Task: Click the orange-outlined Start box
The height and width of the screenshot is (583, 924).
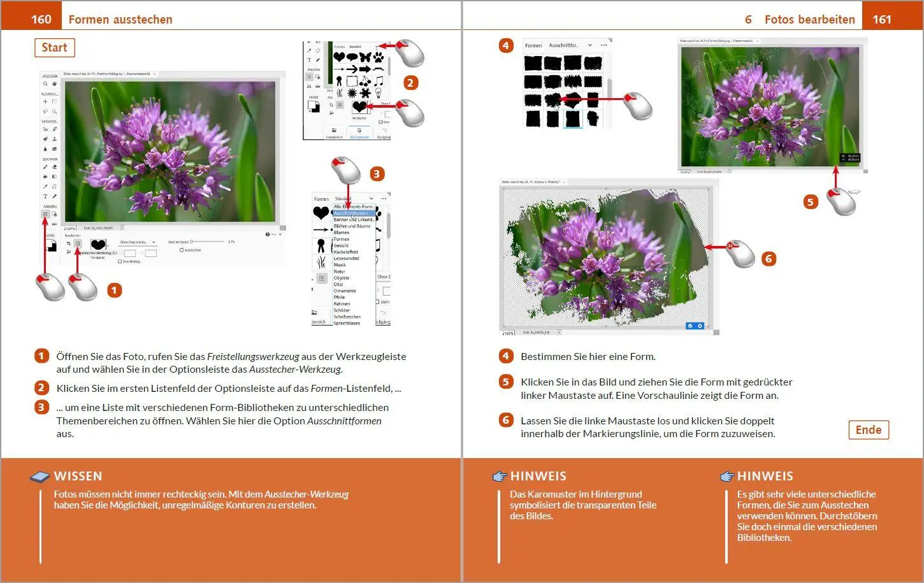Action: click(54, 48)
